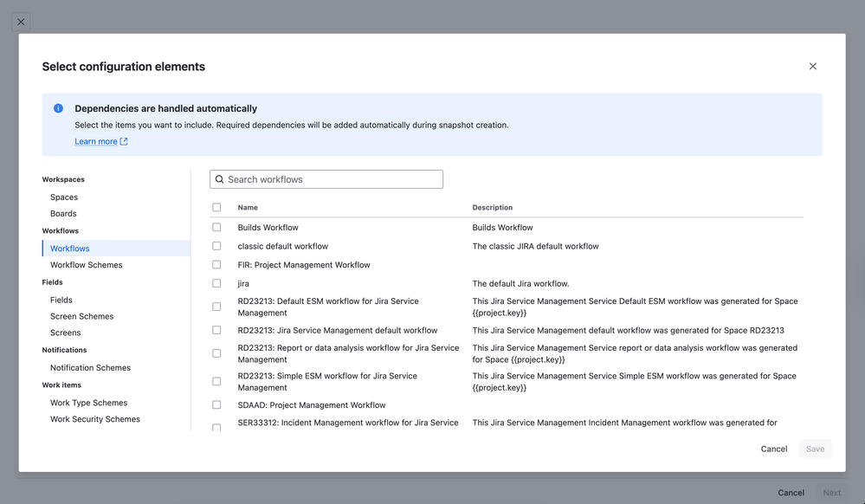Click 'The default Jira workflow.' description
The image size is (865, 504).
click(520, 284)
